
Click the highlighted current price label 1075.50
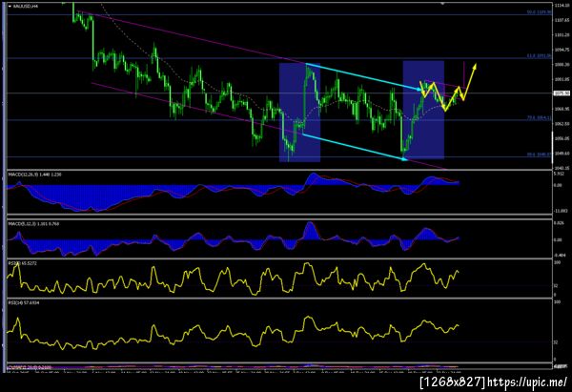coord(562,93)
